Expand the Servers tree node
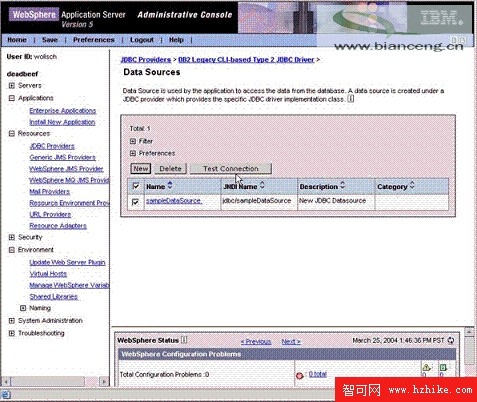This screenshot has width=477, height=402. click(x=12, y=86)
